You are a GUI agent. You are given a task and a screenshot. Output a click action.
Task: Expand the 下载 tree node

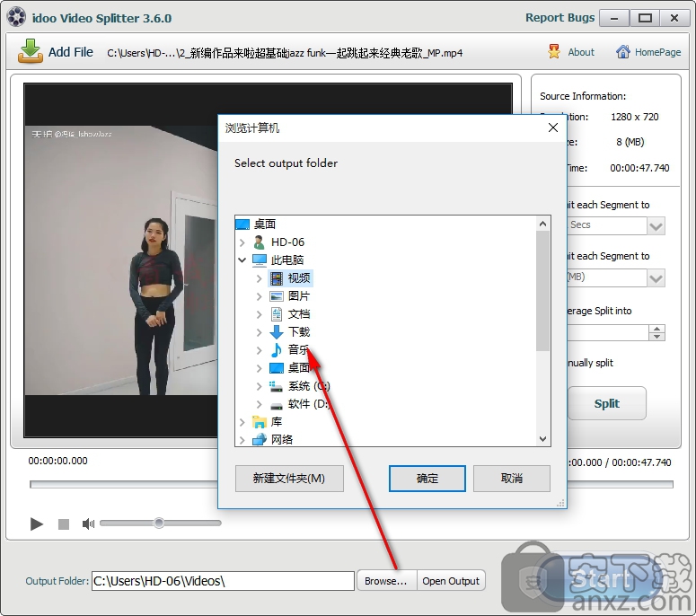click(x=260, y=332)
